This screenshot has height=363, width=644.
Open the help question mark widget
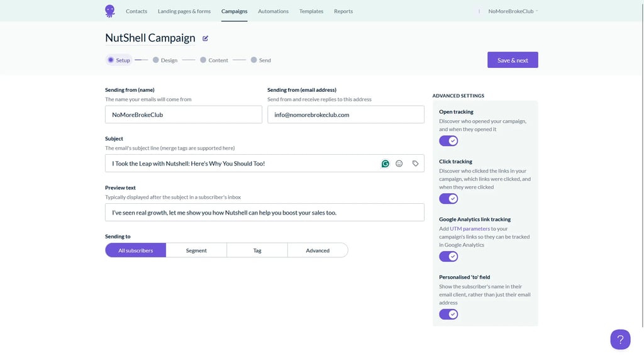point(619,340)
